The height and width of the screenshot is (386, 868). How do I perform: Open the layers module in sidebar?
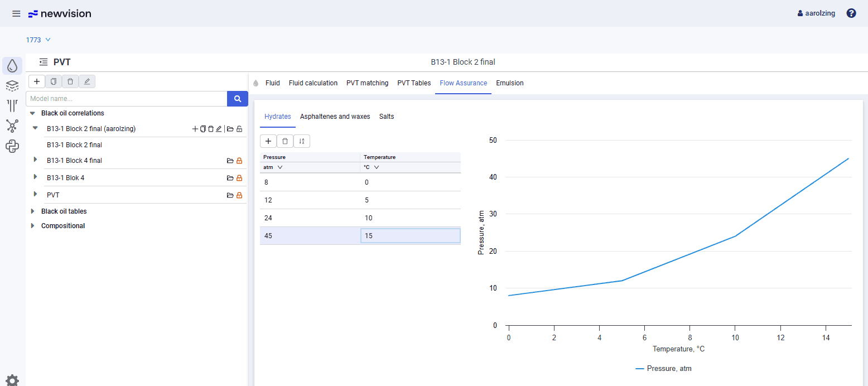pyautogui.click(x=12, y=86)
